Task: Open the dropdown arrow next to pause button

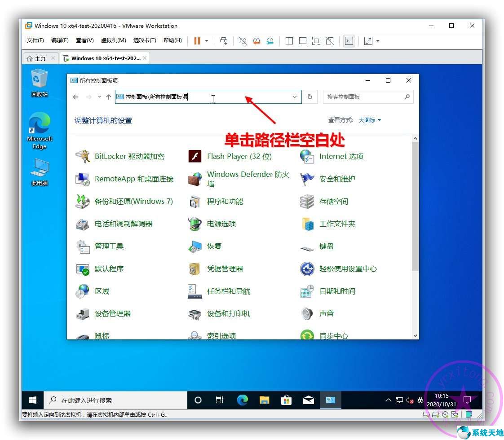Action: pyautogui.click(x=207, y=41)
